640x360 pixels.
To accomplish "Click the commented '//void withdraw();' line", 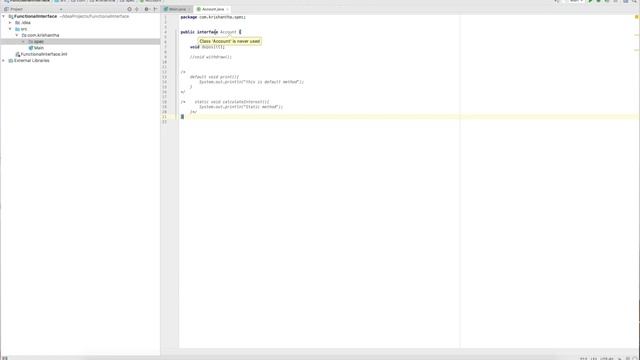I will pos(211,57).
